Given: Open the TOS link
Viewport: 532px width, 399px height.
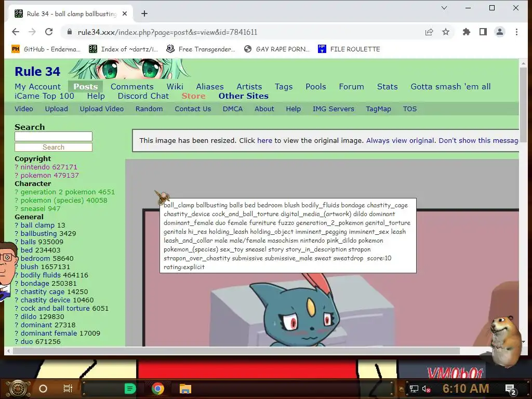Looking at the screenshot, I should [409, 109].
